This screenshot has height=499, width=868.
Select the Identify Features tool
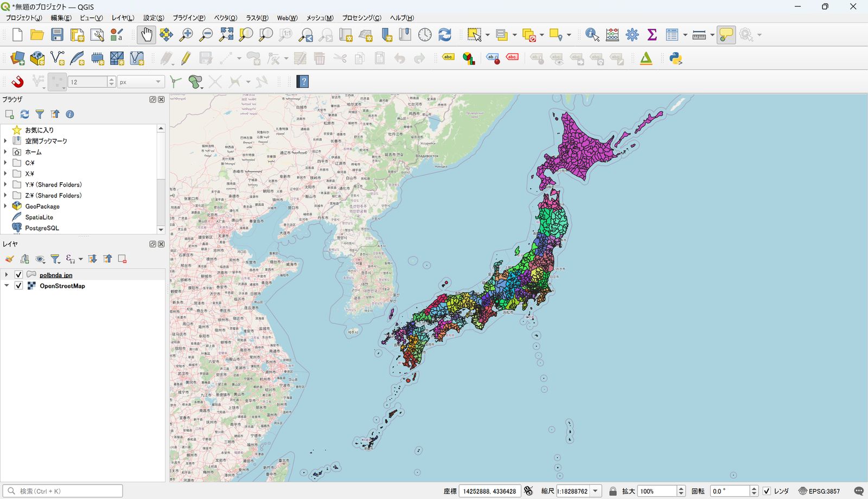[x=592, y=35]
